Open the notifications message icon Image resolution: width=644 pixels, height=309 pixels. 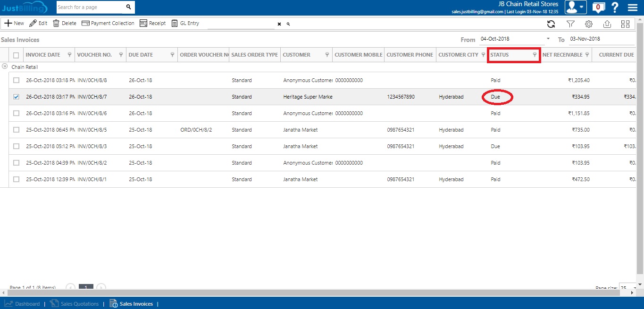[598, 7]
